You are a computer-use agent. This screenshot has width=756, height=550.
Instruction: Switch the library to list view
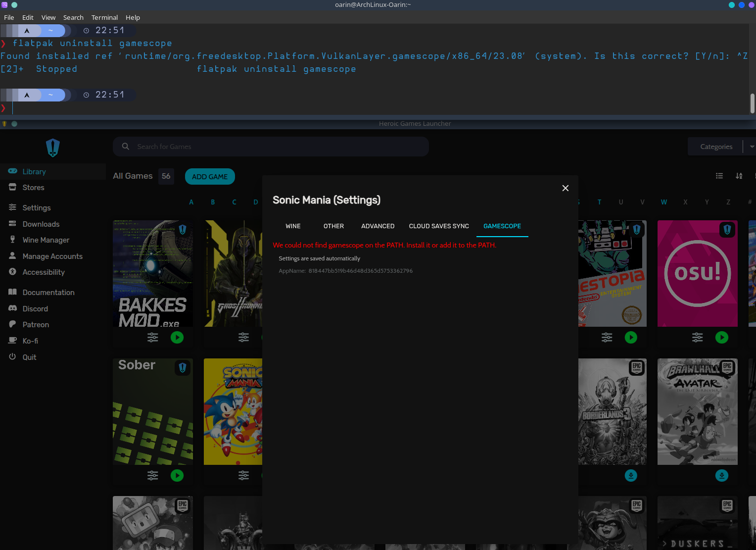coord(719,176)
